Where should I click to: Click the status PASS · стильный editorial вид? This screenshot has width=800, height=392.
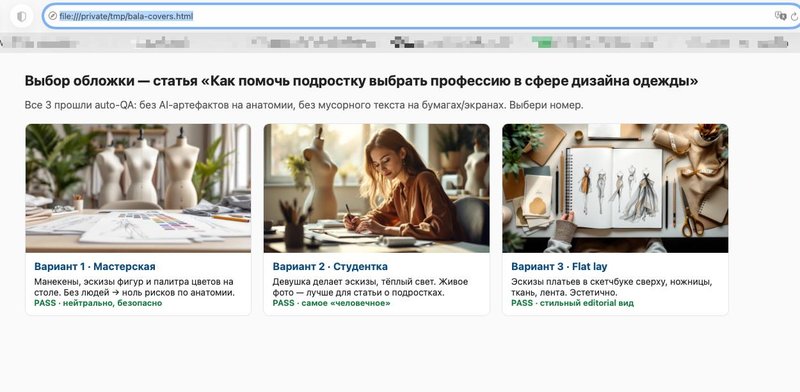(x=572, y=303)
